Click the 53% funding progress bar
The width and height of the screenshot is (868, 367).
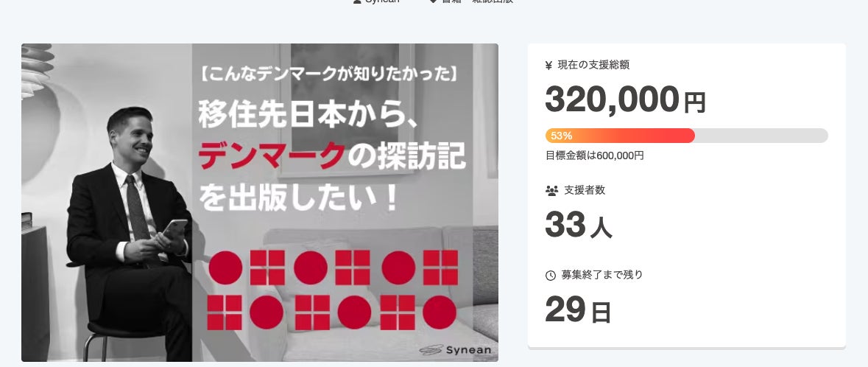click(x=686, y=136)
